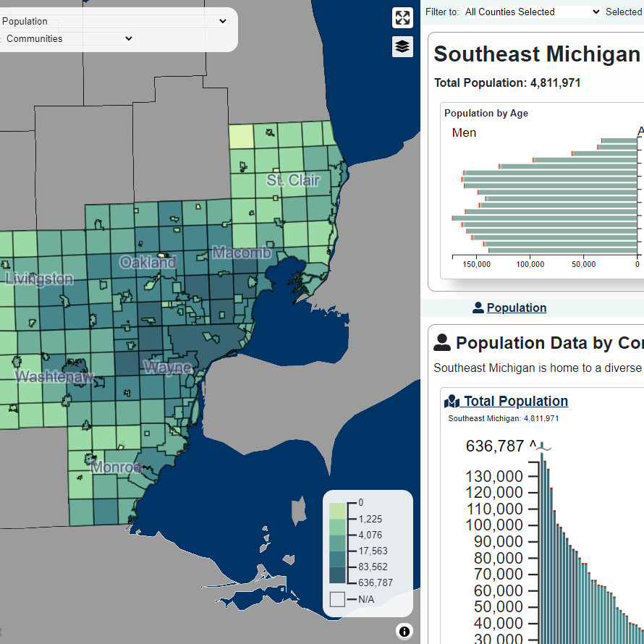The image size is (644, 644).
Task: Click the person icon beside the Population link
Action: (x=478, y=307)
